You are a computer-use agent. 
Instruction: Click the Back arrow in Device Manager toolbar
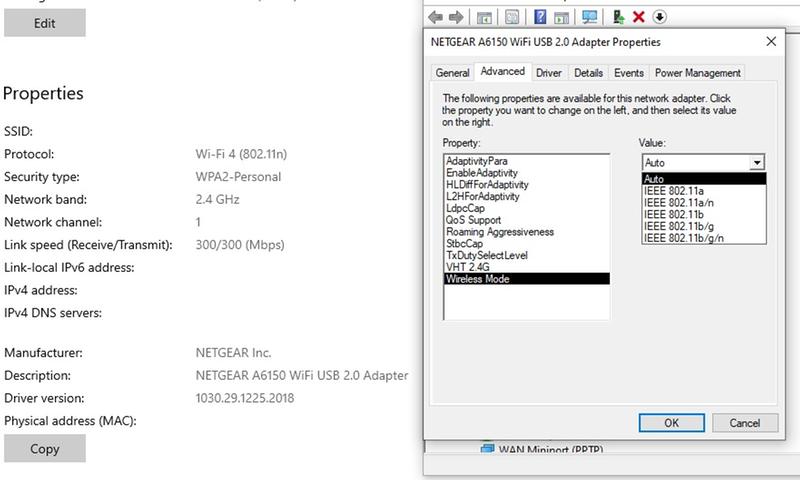(435, 17)
